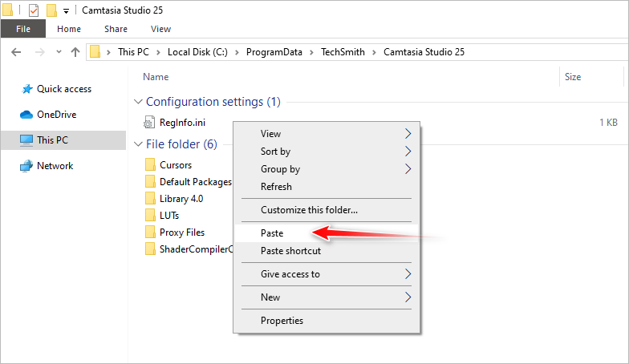Choose Paste from the context menu
Viewport: 629px width, 364px height.
click(x=272, y=233)
